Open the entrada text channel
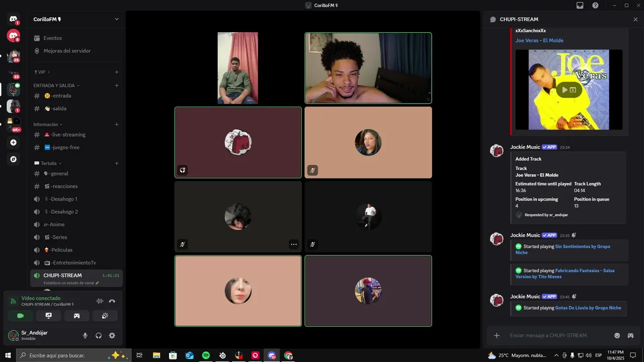This screenshot has height=362, width=644. (76, 96)
